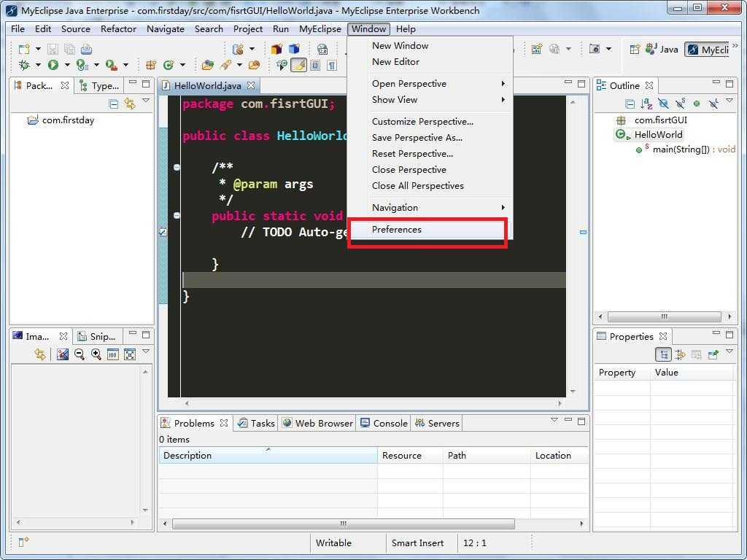Toggle Hide Local Types in Outline

pyautogui.click(x=713, y=104)
